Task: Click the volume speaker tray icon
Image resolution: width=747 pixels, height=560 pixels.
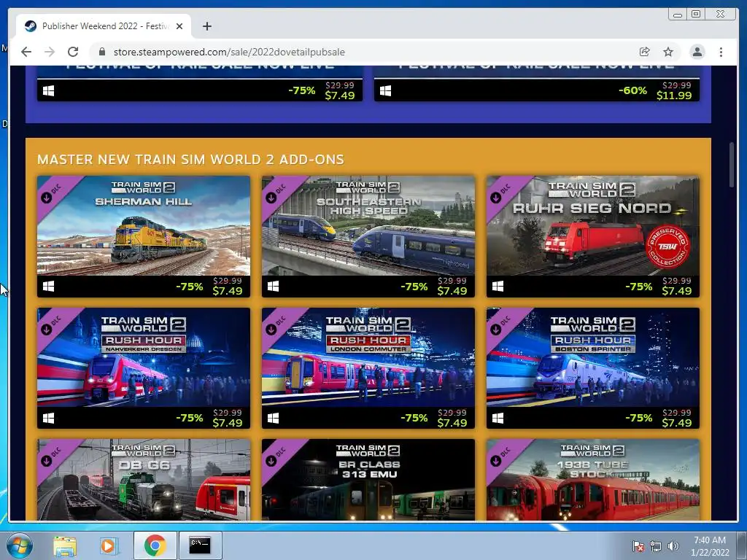Action: point(673,546)
